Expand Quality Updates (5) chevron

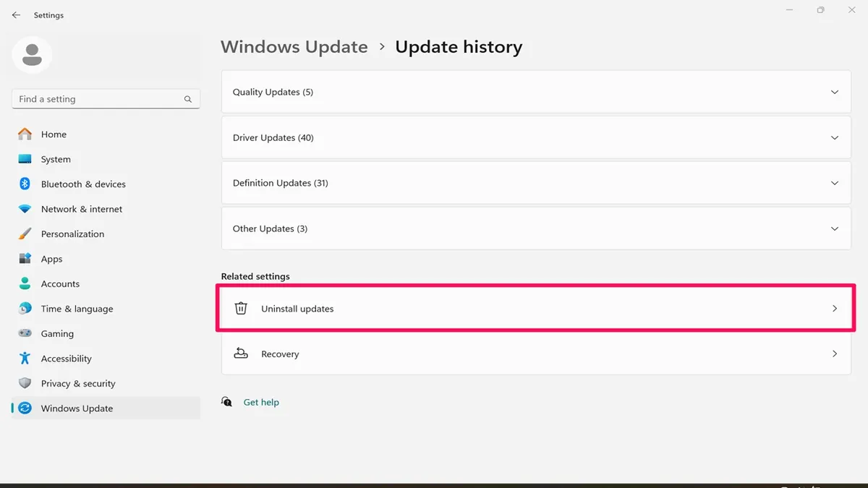(835, 93)
